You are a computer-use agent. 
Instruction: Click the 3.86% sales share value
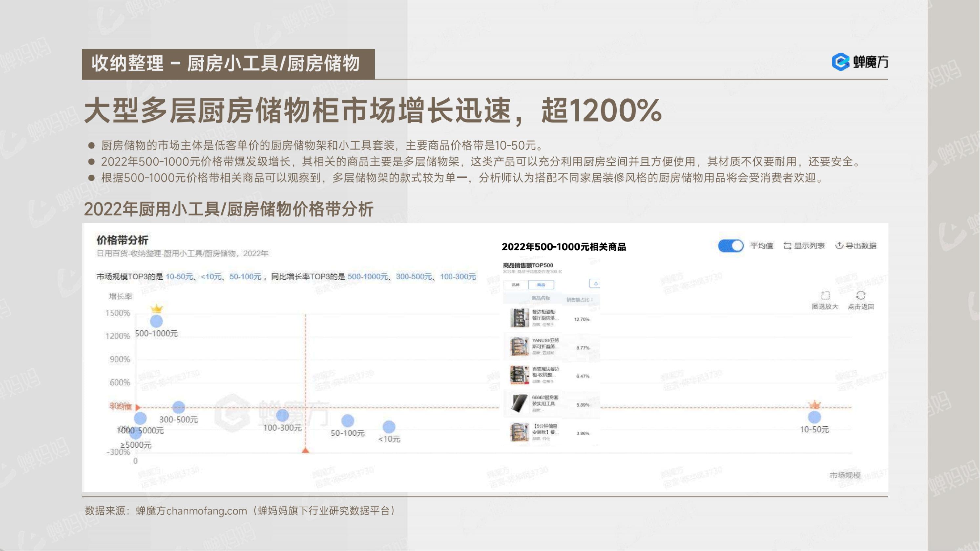pos(583,434)
